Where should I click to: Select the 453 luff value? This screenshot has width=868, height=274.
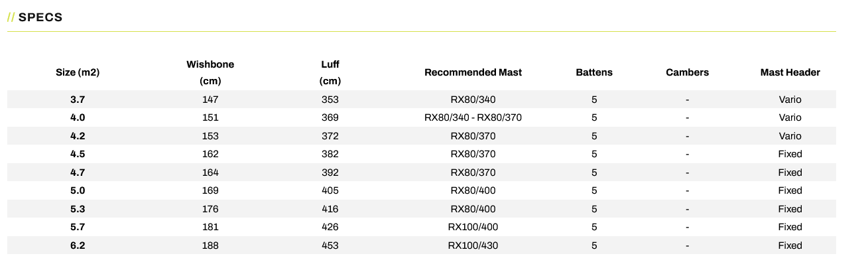click(x=330, y=245)
